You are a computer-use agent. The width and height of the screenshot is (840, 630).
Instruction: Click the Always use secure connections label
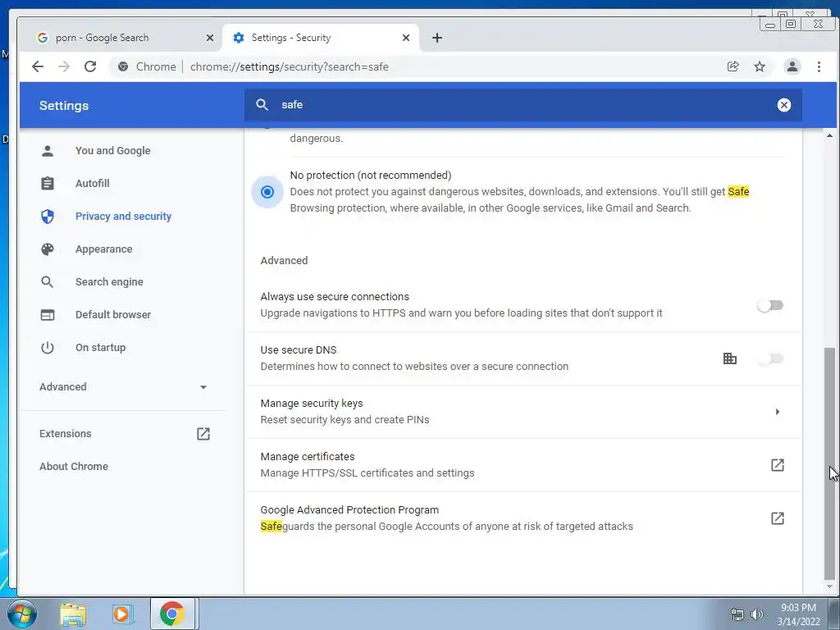pyautogui.click(x=335, y=297)
